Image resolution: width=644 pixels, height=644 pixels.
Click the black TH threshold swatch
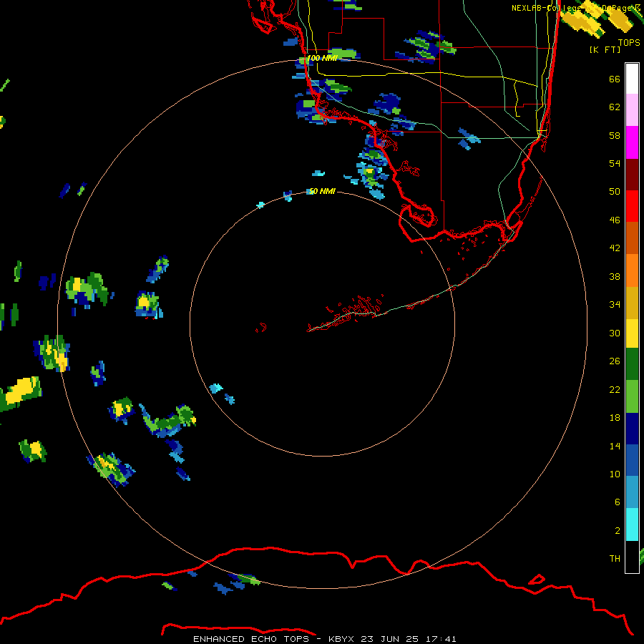(632, 557)
